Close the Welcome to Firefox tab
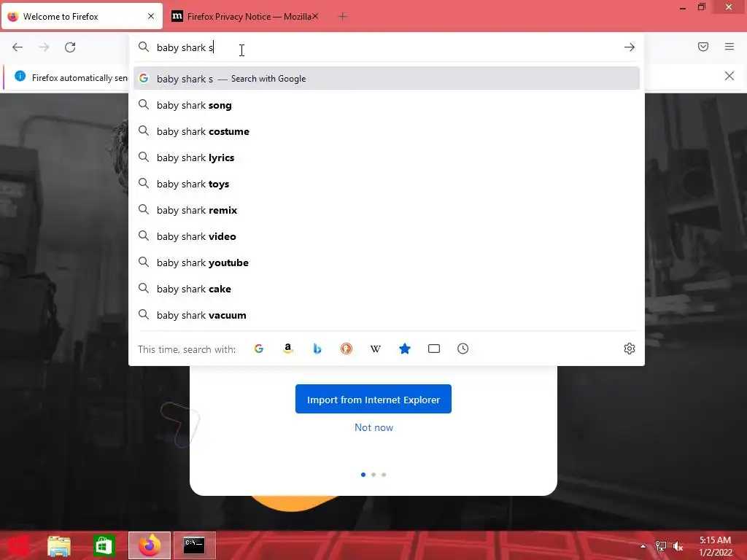 point(151,16)
